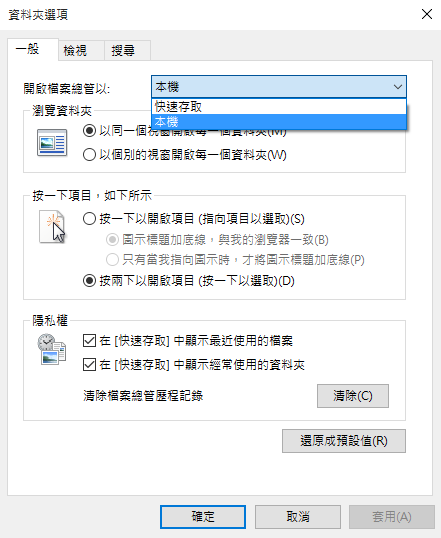Click the 取消 button
This screenshot has height=538, width=441.
tap(298, 517)
